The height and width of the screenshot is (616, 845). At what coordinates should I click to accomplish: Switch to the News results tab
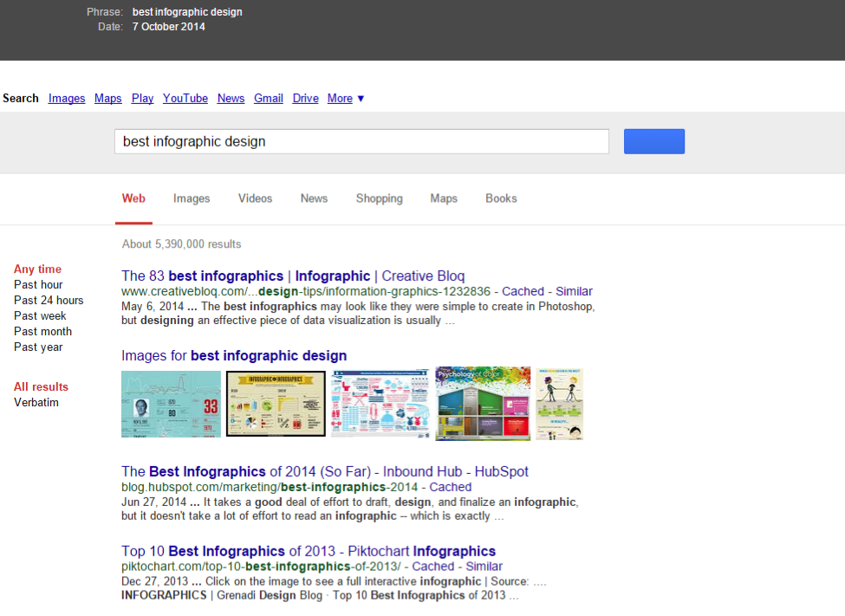click(315, 198)
